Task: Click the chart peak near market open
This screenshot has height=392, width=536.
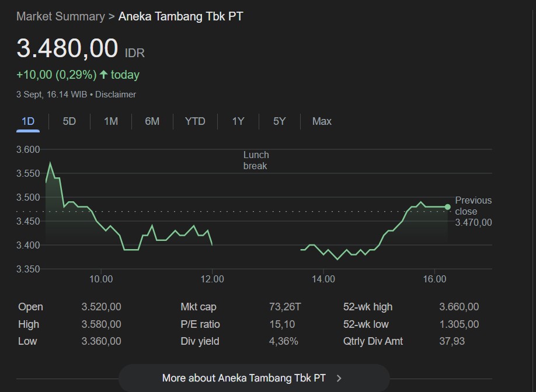Action: coord(50,163)
